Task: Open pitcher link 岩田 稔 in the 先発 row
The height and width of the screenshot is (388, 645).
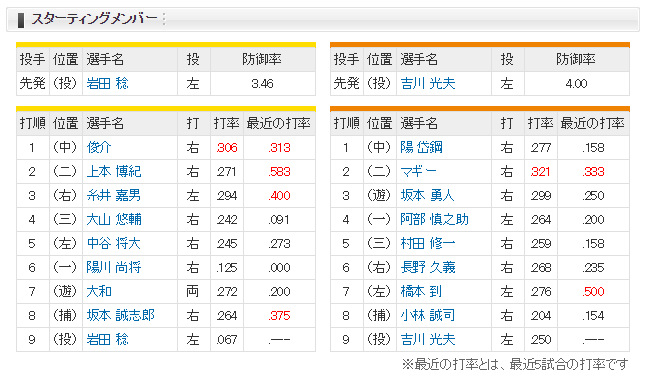Action: coord(107,84)
